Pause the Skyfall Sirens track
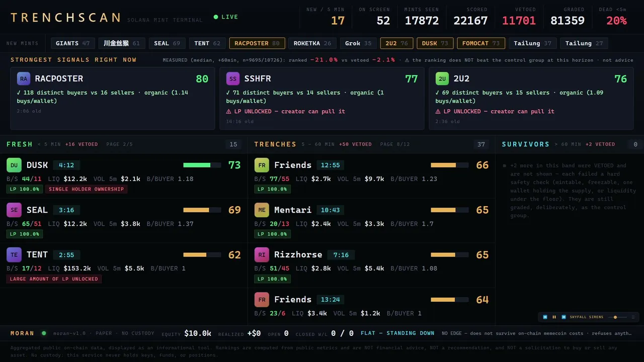 pyautogui.click(x=554, y=317)
